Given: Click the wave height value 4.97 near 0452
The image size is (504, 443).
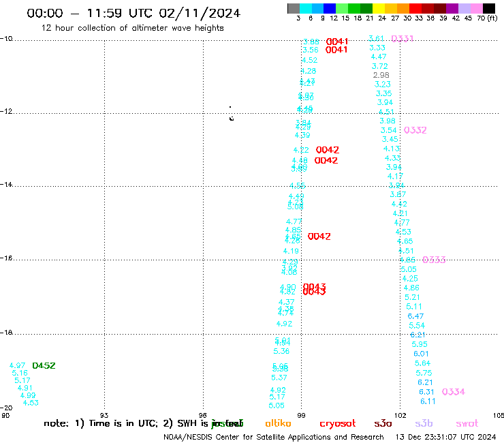Looking at the screenshot, I should (17, 366).
